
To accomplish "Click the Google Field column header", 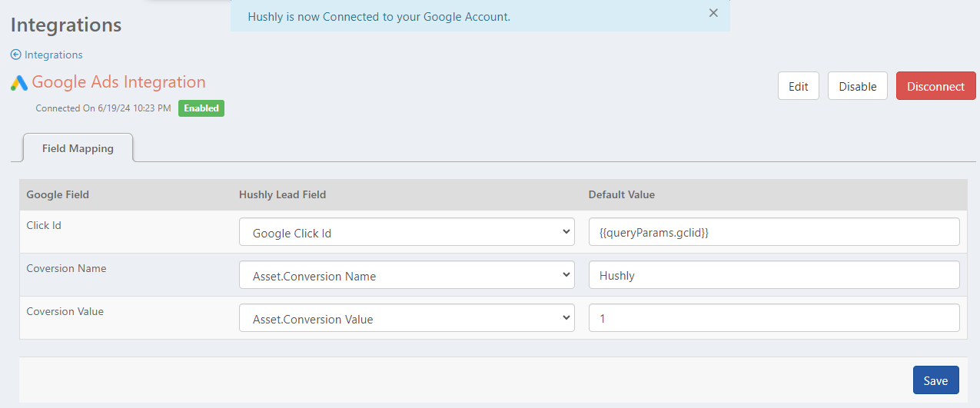I will pos(58,194).
